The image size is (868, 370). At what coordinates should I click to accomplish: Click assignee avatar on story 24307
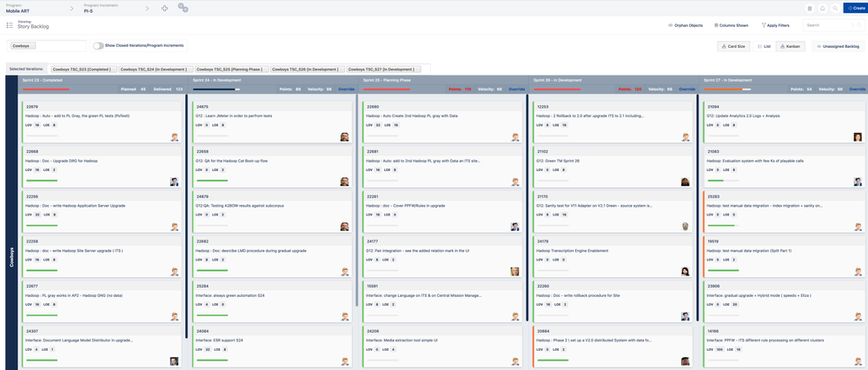tap(175, 360)
